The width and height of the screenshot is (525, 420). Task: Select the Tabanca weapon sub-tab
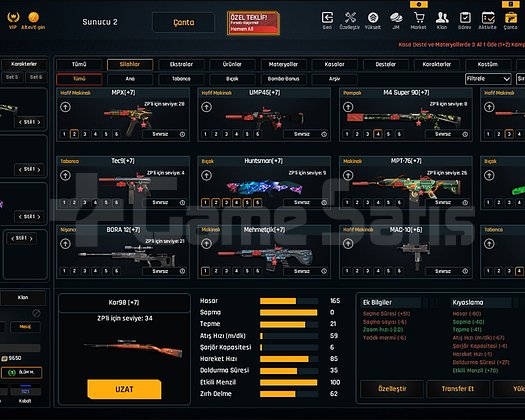pos(181,79)
